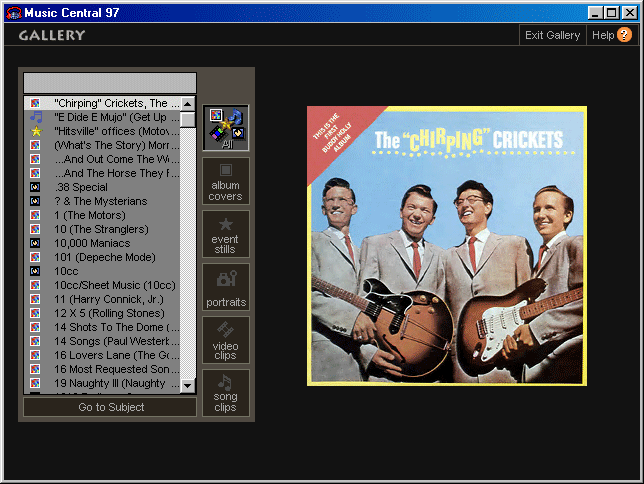The width and height of the screenshot is (644, 484).
Task: Select 101 (Depeche Mode) in the list
Action: [x=102, y=257]
